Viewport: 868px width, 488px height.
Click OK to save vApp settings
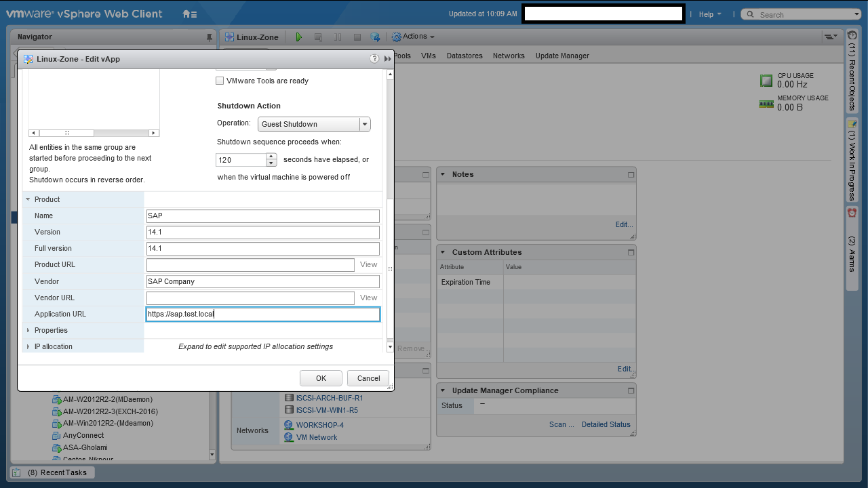[x=321, y=378]
